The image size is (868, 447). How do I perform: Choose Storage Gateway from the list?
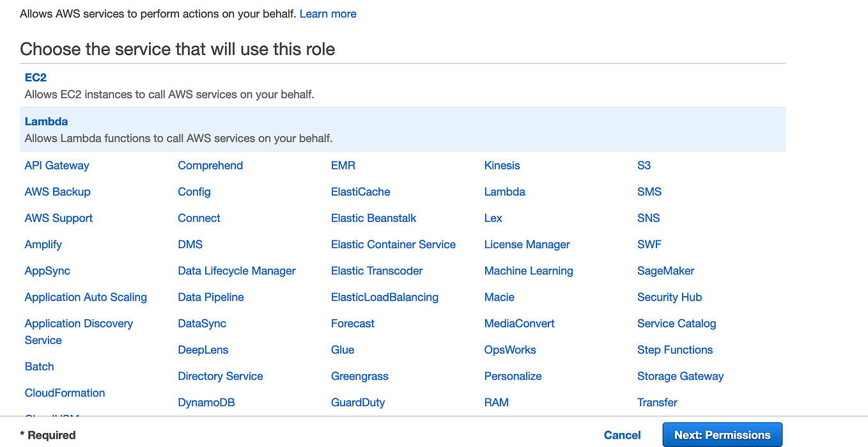click(680, 376)
